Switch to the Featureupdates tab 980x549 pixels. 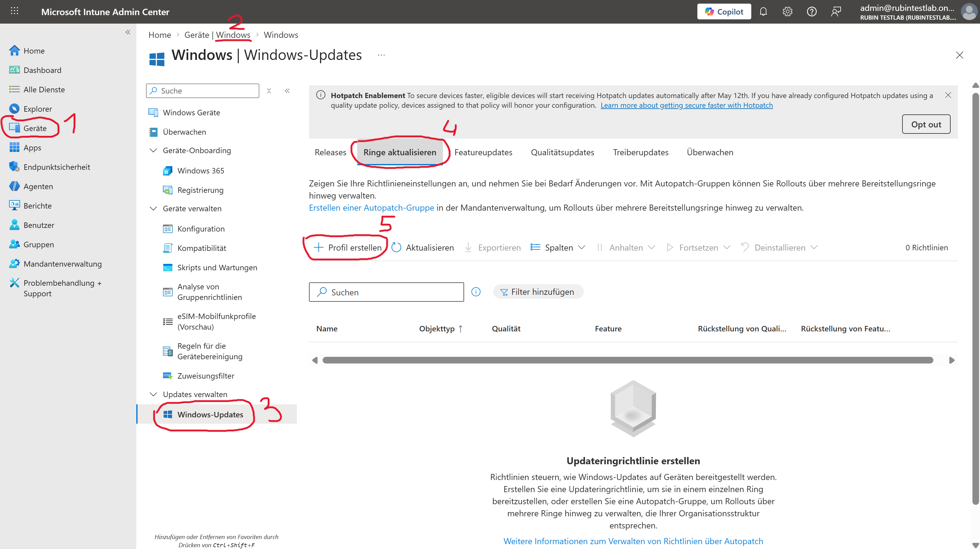tap(483, 152)
